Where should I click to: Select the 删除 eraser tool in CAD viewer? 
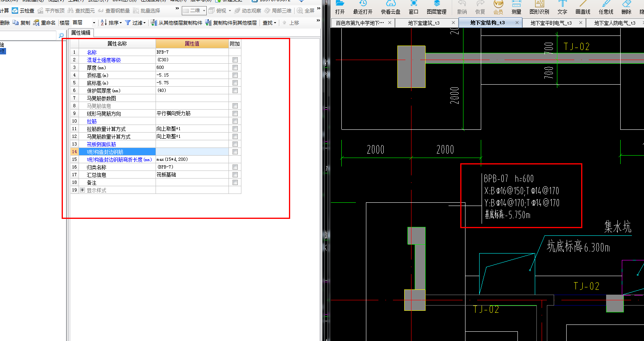[626, 7]
